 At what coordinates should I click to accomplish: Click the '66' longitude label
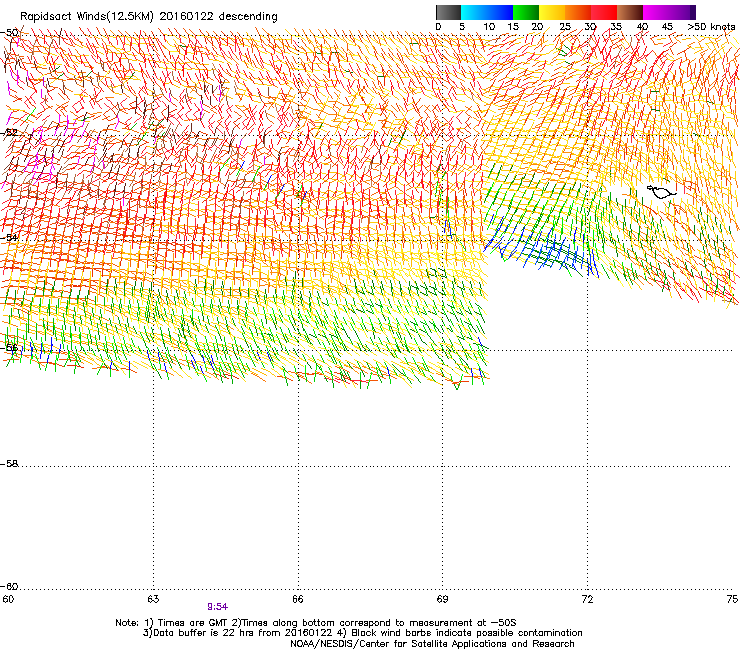[x=298, y=599]
